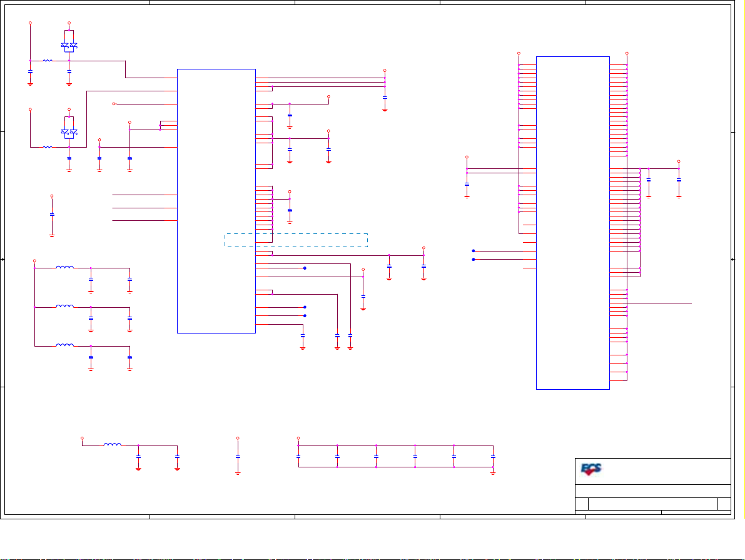Image resolution: width=745 pixels, height=560 pixels.
Task: Select the single inductor in the bottom filter circuit
Action: coord(113,444)
